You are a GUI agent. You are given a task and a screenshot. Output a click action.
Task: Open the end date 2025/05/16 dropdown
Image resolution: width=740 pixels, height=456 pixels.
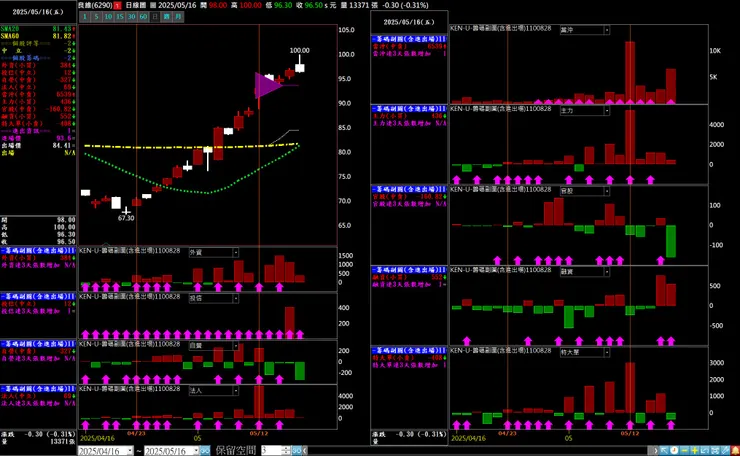tap(196, 451)
